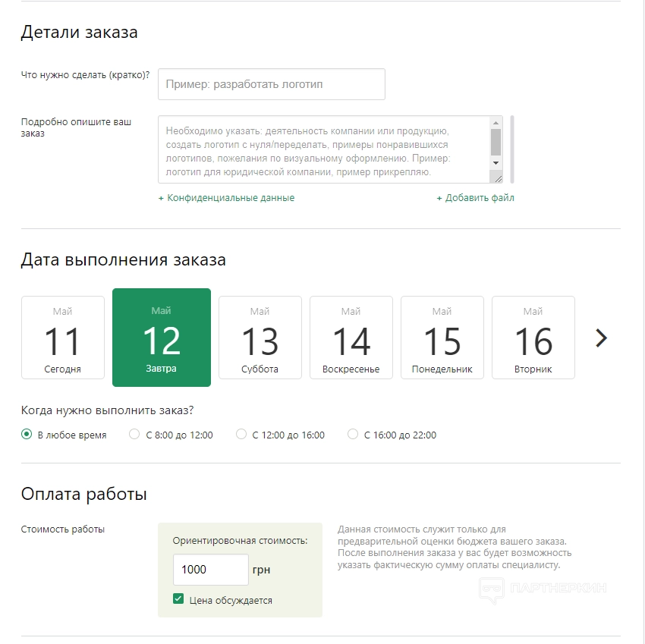Click the 'грн' currency label
The width and height of the screenshot is (645, 644).
coord(261,570)
